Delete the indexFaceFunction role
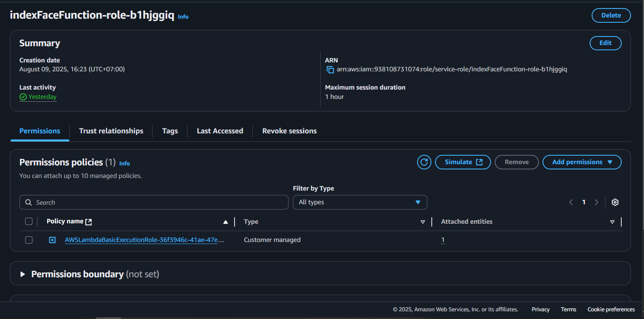The image size is (644, 319). (611, 15)
